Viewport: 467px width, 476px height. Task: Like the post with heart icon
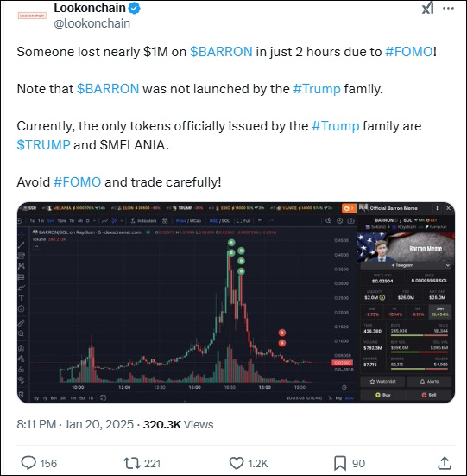tap(237, 463)
